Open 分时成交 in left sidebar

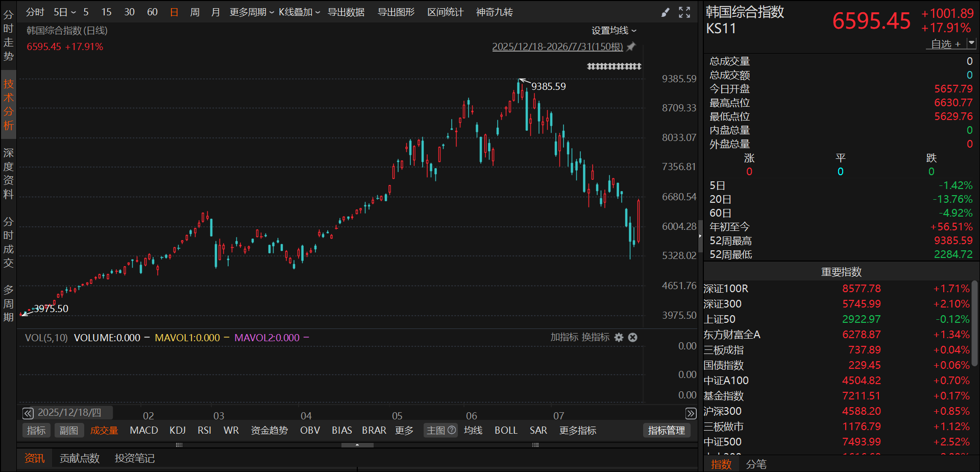(8, 242)
